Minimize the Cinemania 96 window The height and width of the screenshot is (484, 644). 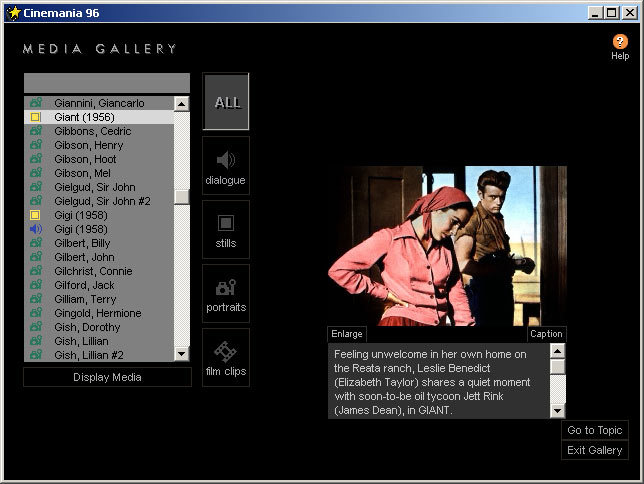click(594, 13)
